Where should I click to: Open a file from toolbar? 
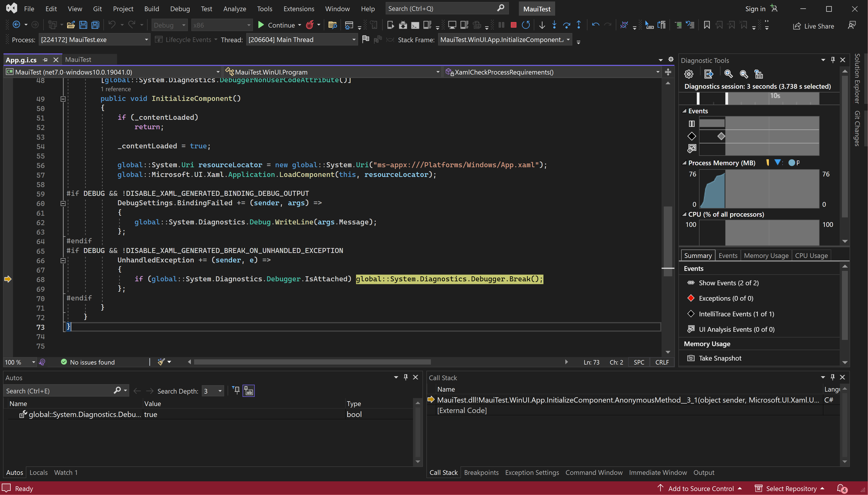(71, 25)
